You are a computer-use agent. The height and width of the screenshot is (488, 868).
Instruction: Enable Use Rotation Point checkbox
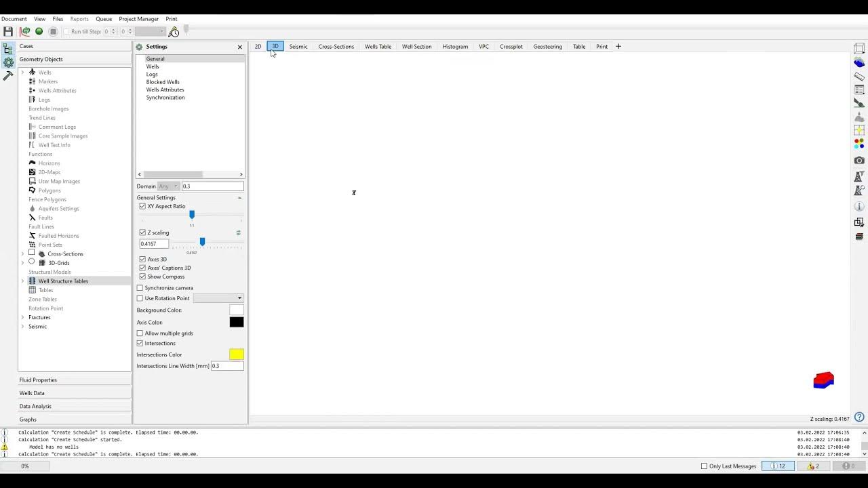(140, 298)
